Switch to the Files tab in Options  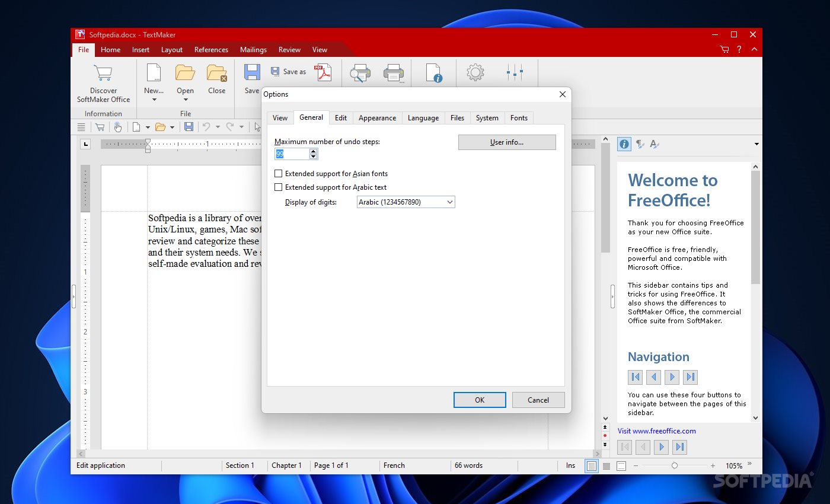click(457, 118)
